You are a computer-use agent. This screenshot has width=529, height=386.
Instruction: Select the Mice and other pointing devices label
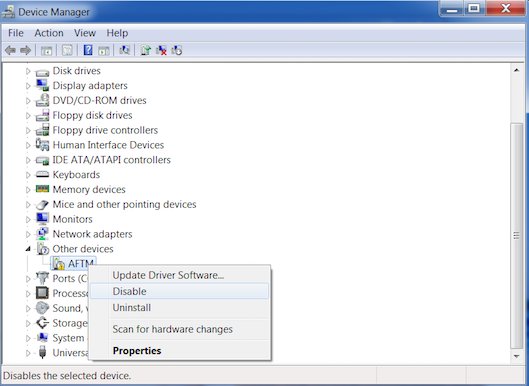tap(124, 204)
